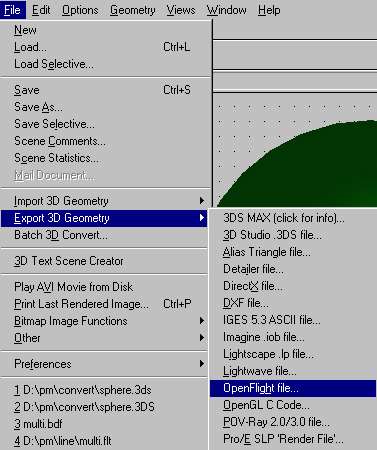Choose New from File menu

105,30
